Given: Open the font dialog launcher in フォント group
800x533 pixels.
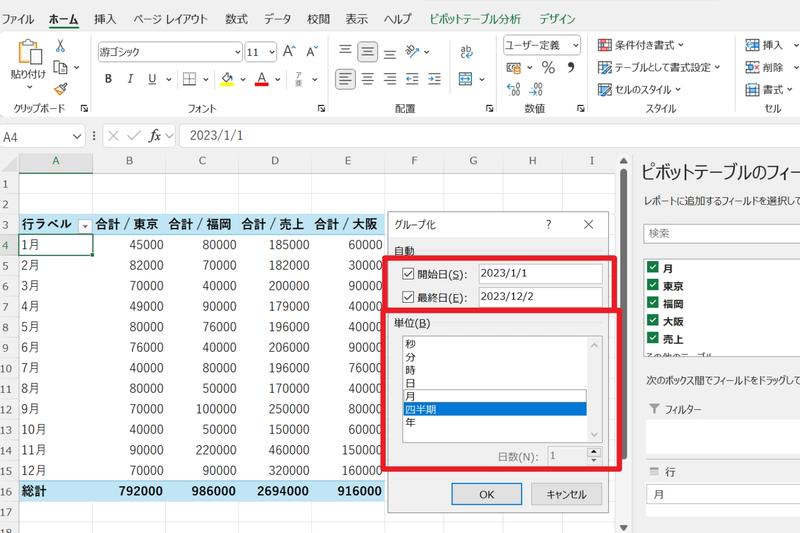Looking at the screenshot, I should click(321, 108).
